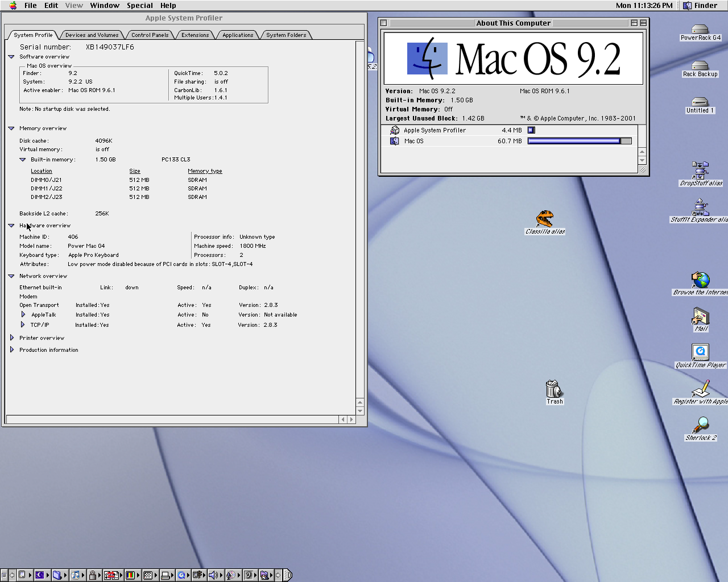Collapse the Hardware overview section
The height and width of the screenshot is (582, 728).
pyautogui.click(x=11, y=226)
